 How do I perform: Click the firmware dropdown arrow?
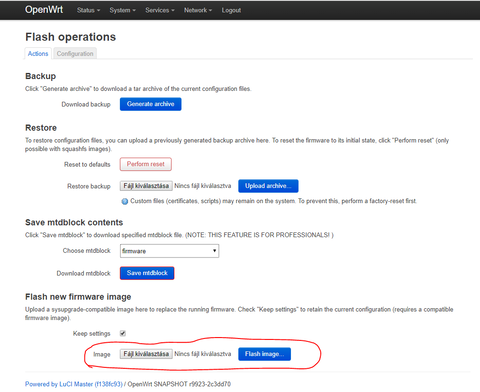215,251
